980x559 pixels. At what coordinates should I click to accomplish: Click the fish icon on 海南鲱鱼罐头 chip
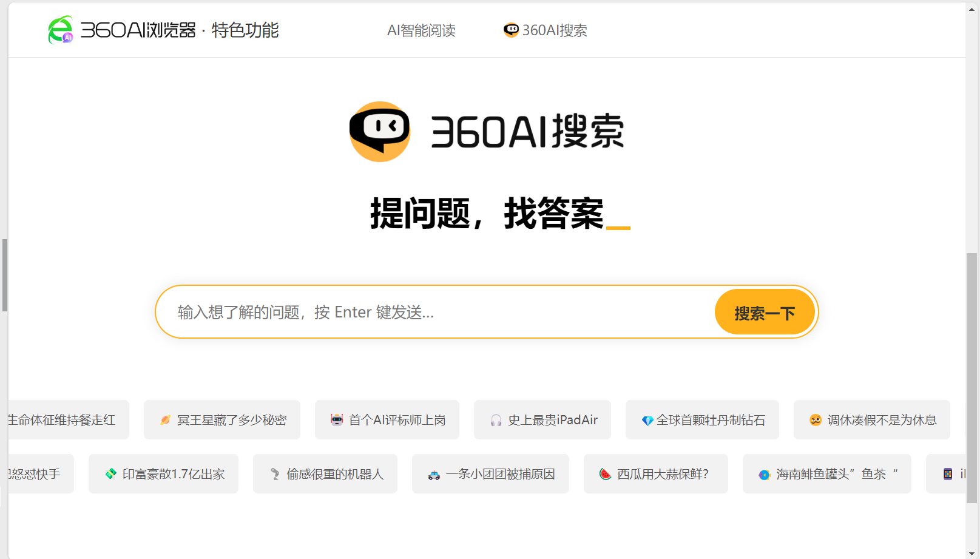pyautogui.click(x=763, y=473)
